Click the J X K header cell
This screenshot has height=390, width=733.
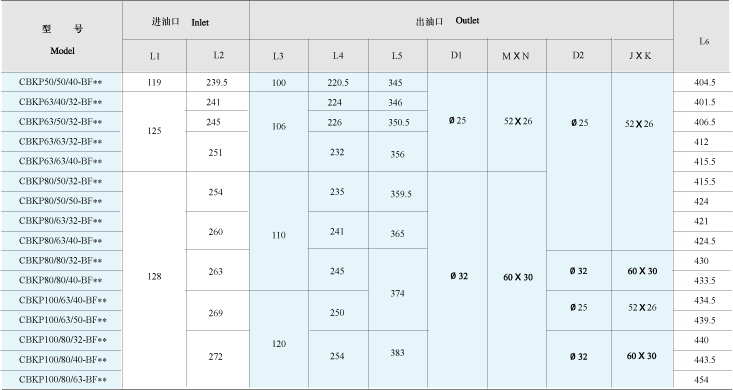click(642, 56)
